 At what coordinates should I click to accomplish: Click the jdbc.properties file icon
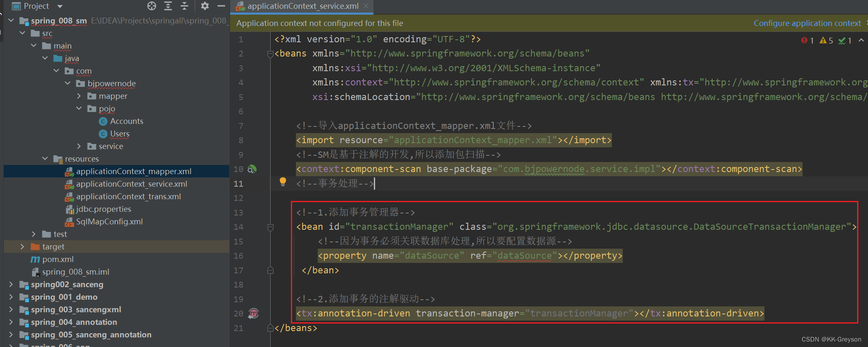[x=70, y=209]
